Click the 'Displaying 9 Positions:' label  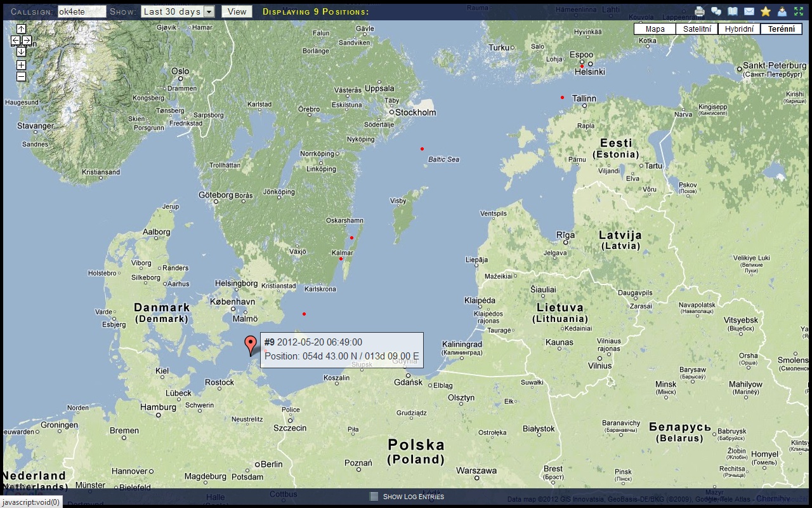click(x=316, y=12)
